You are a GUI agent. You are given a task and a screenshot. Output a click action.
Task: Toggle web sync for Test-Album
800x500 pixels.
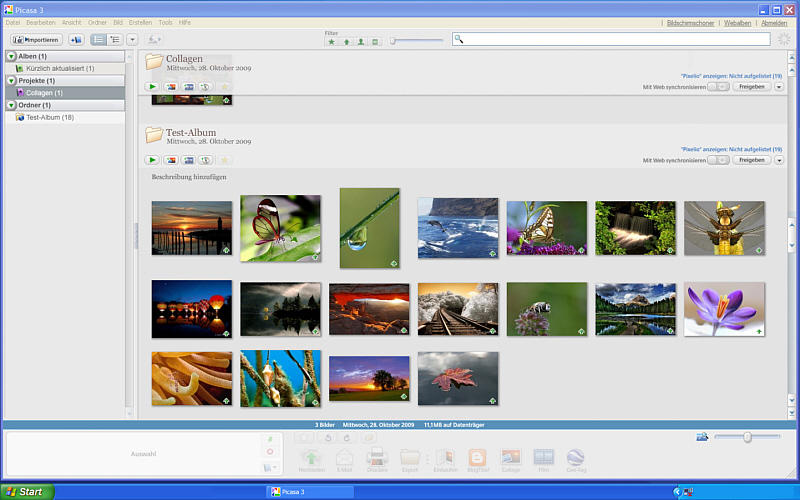pos(717,160)
